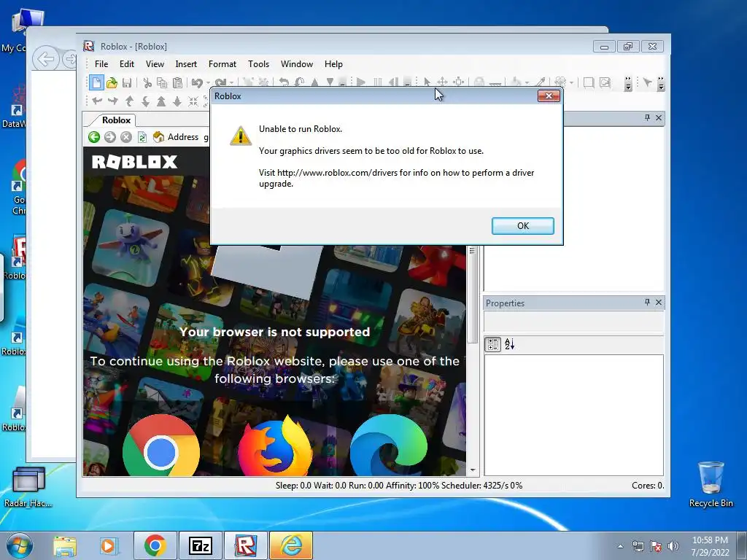Click the Paste clipboard icon

point(177,82)
